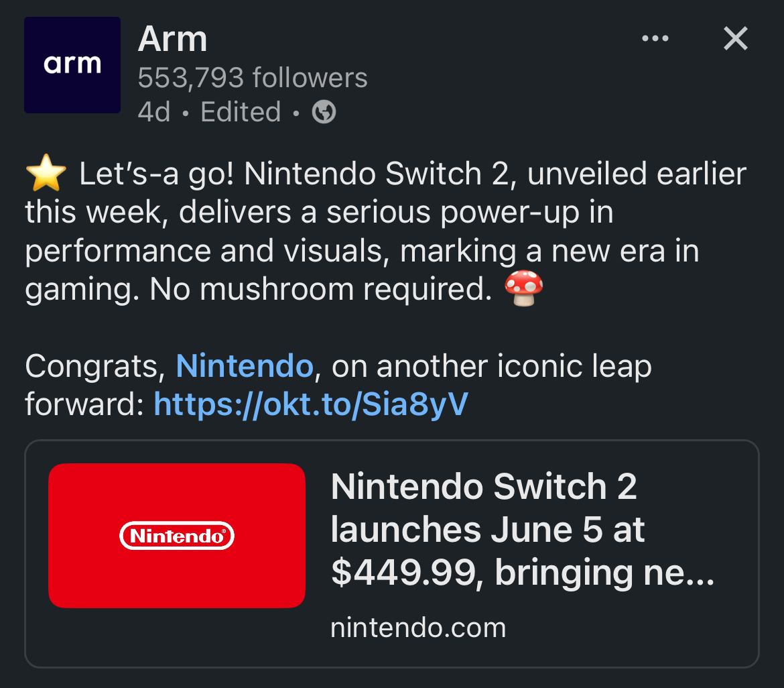This screenshot has width=784, height=688.
Task: Dismiss the post with the X icon
Action: 736,38
